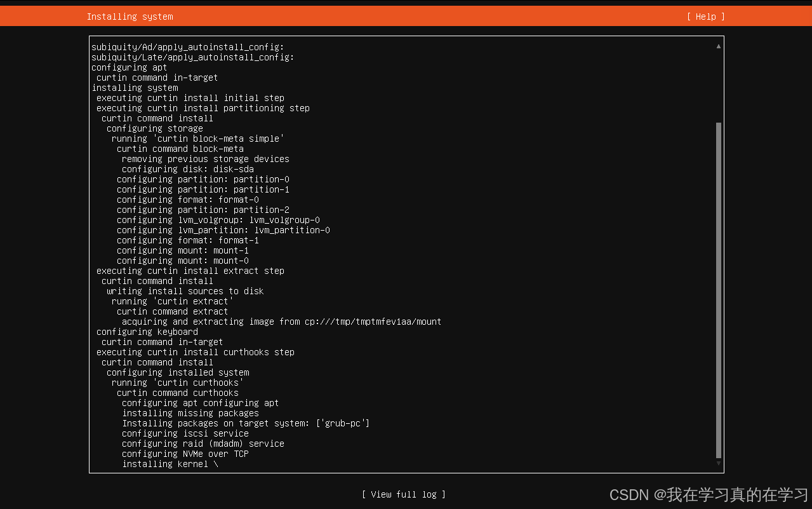This screenshot has width=812, height=509.
Task: Click 'Installing packages on target system' line
Action: (246, 423)
